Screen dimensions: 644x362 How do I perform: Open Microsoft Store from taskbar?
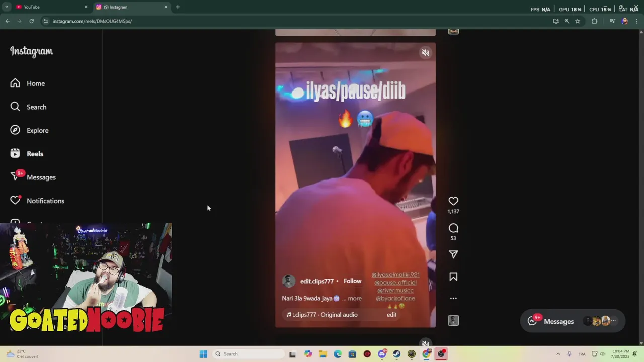pos(352,354)
